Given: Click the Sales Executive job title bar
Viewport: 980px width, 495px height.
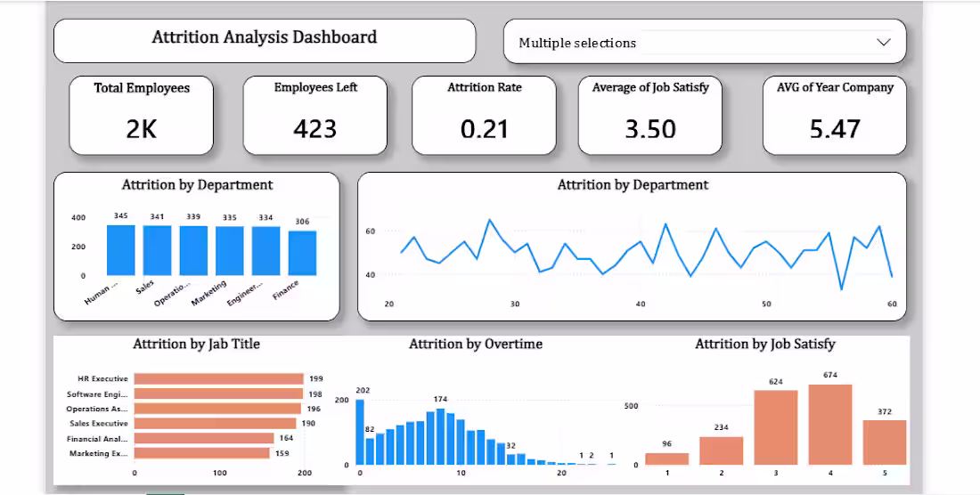Looking at the screenshot, I should (215, 423).
